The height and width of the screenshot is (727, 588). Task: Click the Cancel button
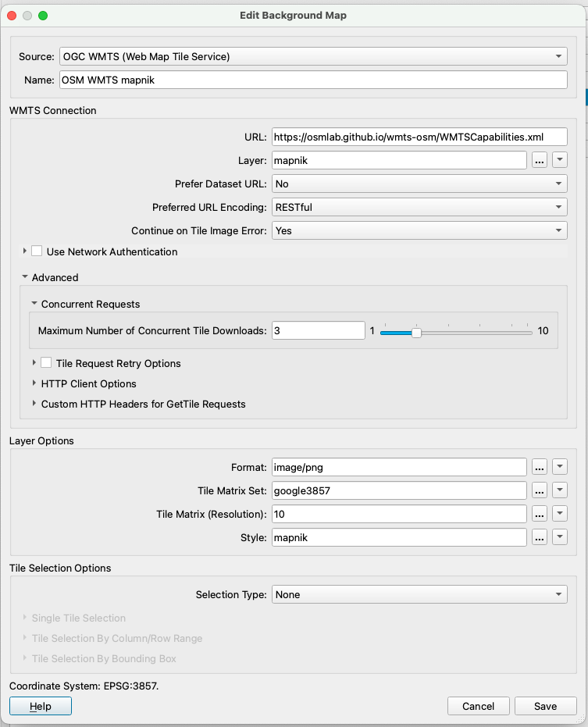point(478,706)
